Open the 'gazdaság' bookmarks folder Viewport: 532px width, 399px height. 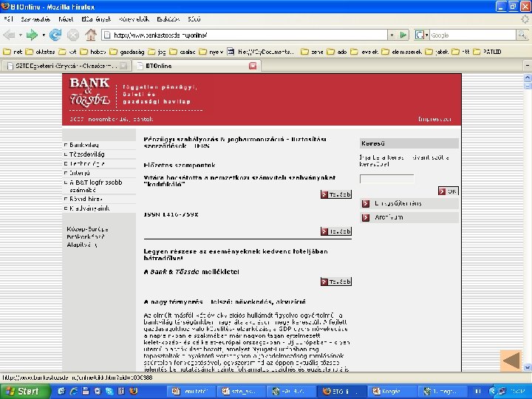(x=127, y=52)
